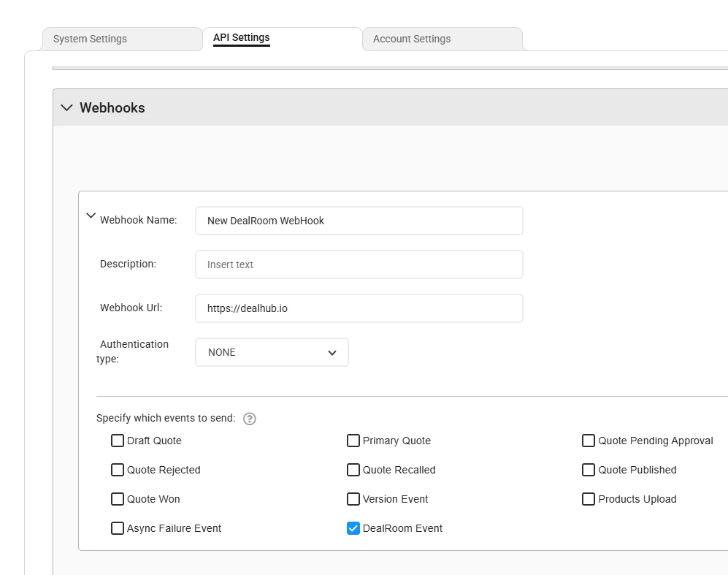Click the Webhook Url input field

pyautogui.click(x=359, y=308)
